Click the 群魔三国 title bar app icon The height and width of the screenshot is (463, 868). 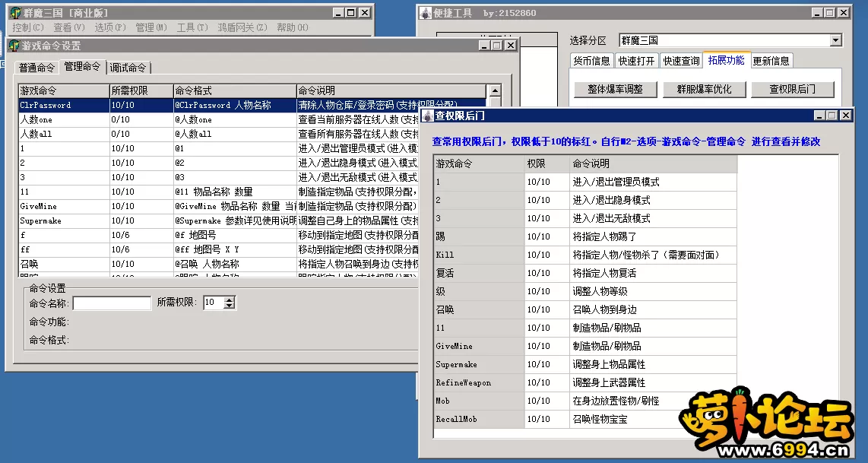15,12
